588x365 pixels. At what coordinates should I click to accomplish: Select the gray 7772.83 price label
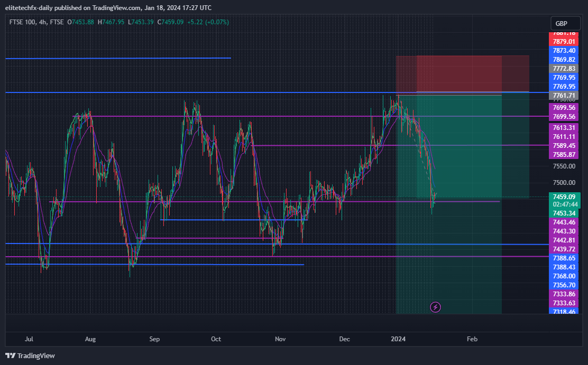tap(564, 69)
